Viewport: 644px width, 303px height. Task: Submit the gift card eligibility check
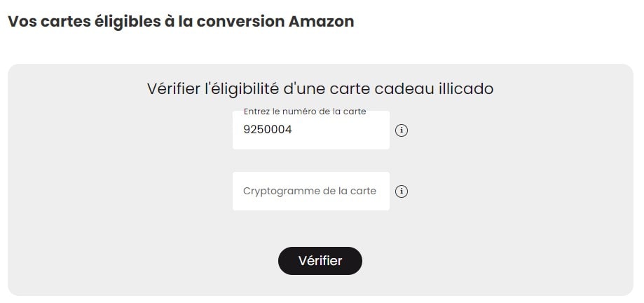tap(320, 261)
